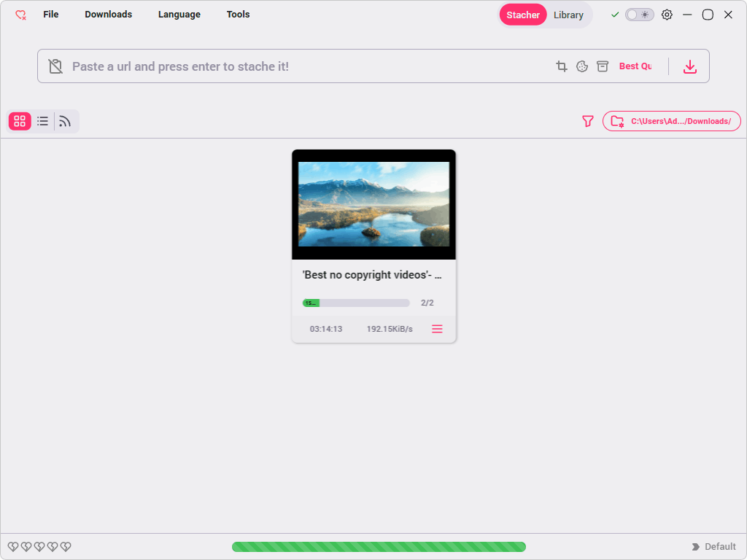
Task: Click the hearts icons in status bar
Action: [39, 547]
